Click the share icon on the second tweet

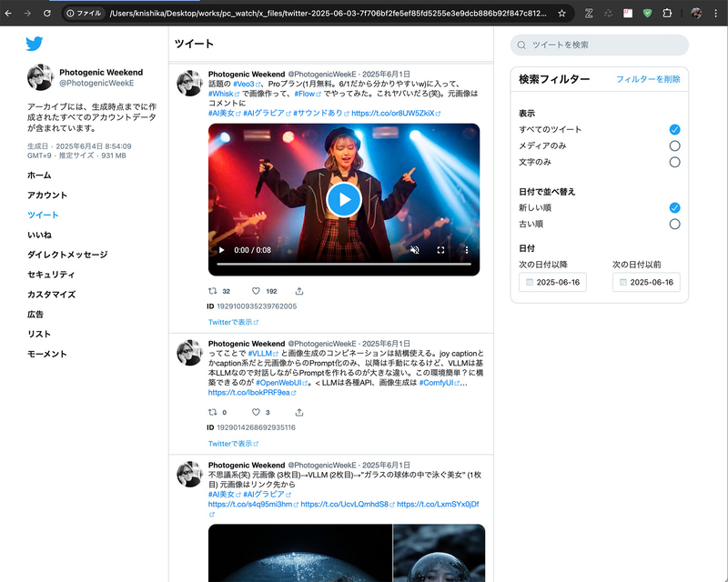pos(298,412)
